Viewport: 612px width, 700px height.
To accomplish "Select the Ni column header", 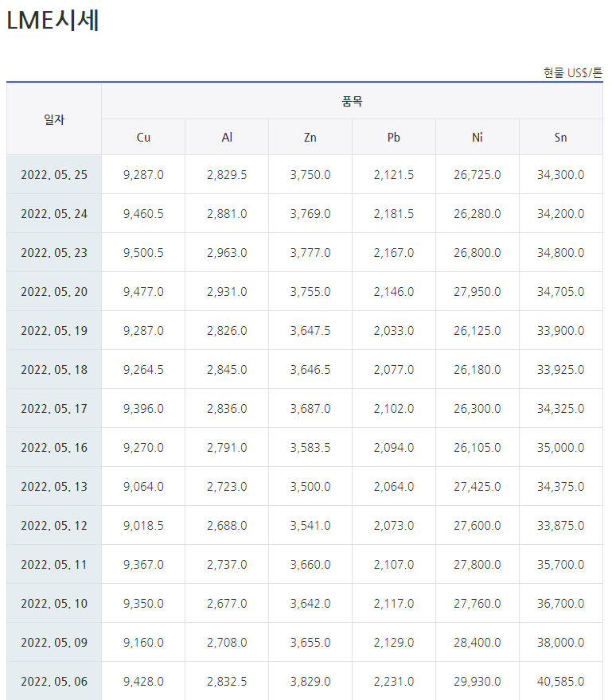I will point(478,137).
